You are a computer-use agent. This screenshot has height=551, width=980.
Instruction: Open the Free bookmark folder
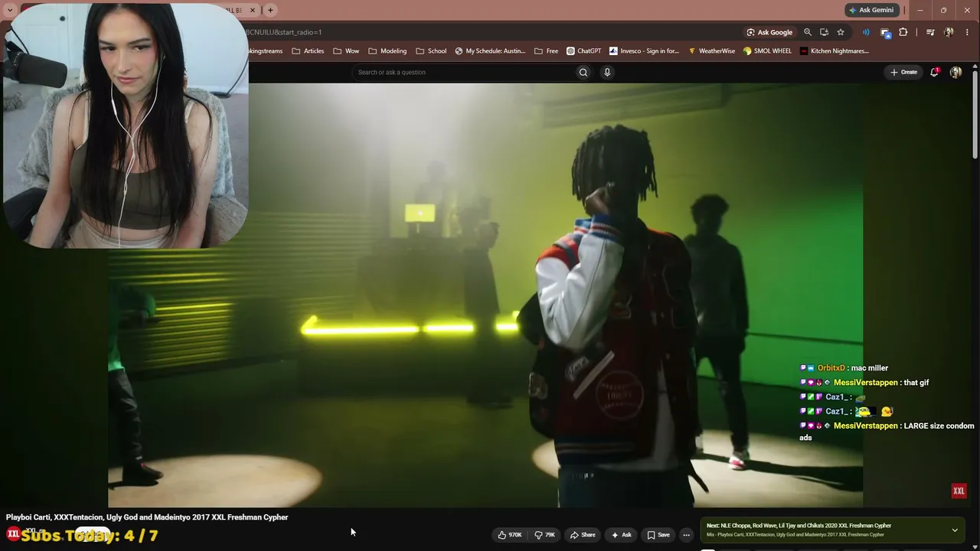546,51
